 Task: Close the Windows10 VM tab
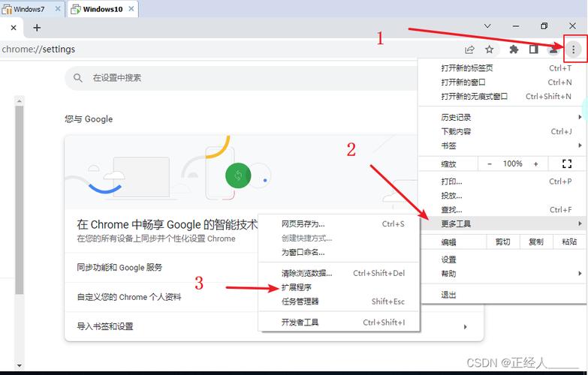131,8
